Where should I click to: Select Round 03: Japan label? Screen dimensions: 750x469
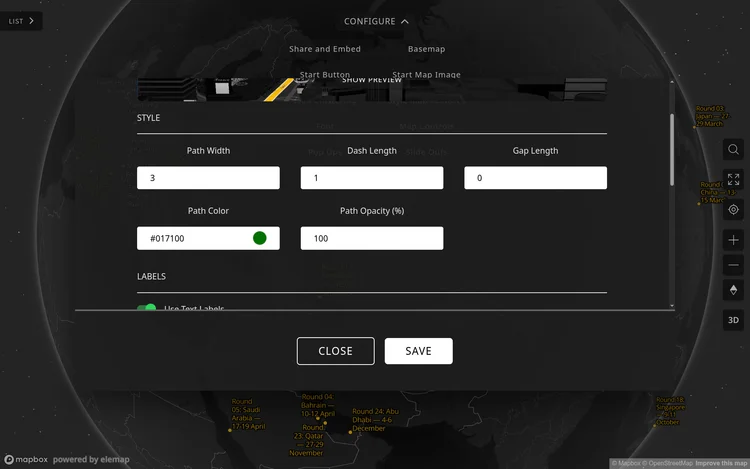tap(711, 116)
